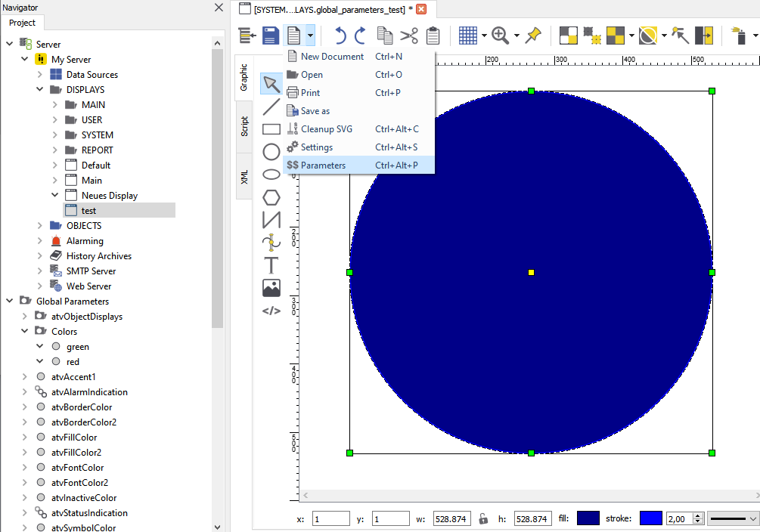Select the Rectangle drawing tool
The image size is (760, 532).
pyautogui.click(x=271, y=128)
